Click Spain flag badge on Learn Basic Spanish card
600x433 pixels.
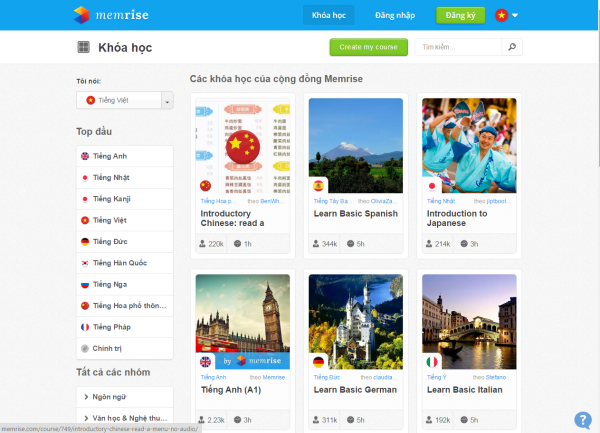(318, 186)
